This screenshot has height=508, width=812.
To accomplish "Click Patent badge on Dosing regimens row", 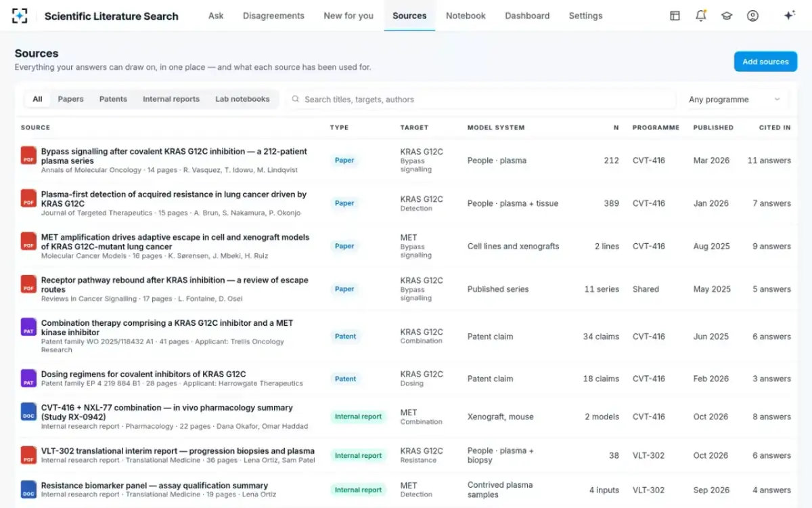I will [x=345, y=379].
